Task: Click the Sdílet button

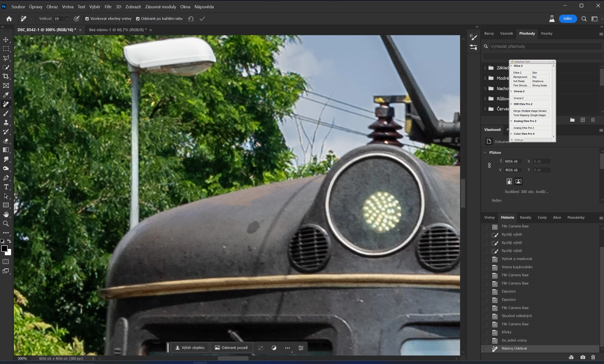Action: pos(567,19)
